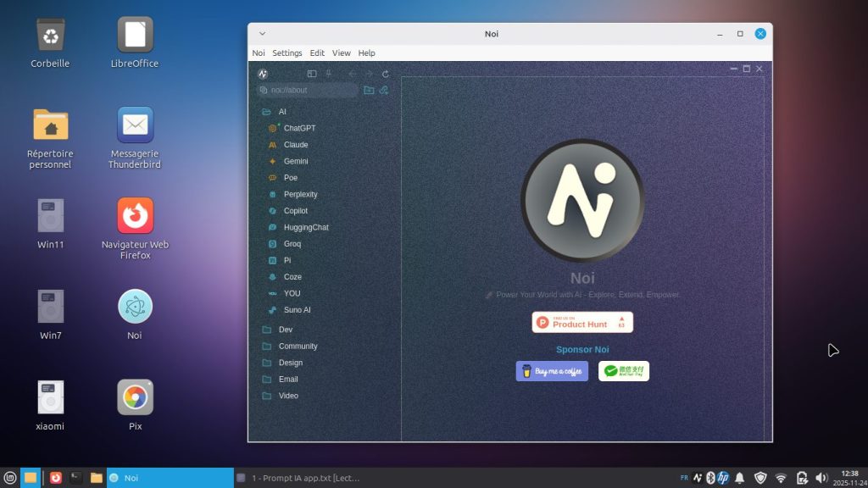The height and width of the screenshot is (488, 868).
Task: Click the add link icon beside address bar
Action: pos(384,90)
